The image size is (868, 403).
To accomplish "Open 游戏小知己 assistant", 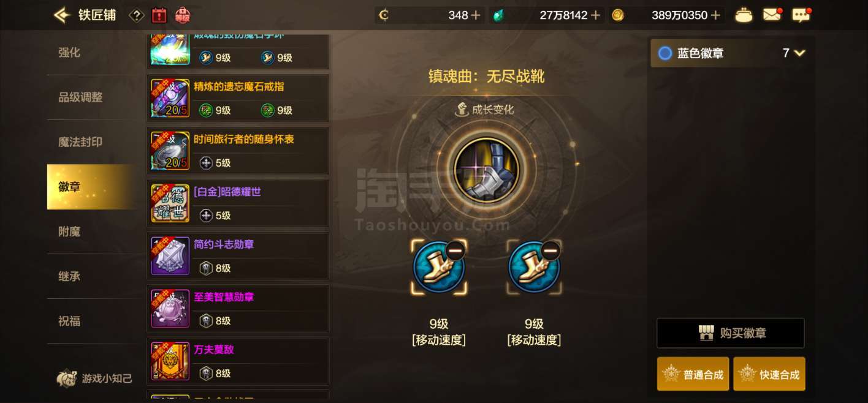I will (x=95, y=379).
